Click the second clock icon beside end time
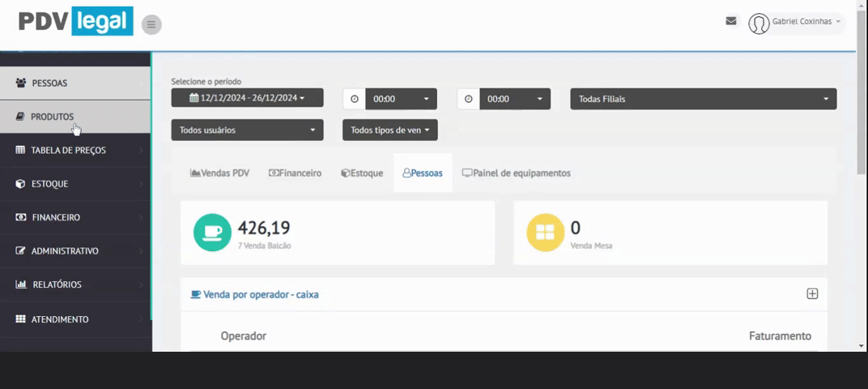The height and width of the screenshot is (389, 868). pos(468,99)
